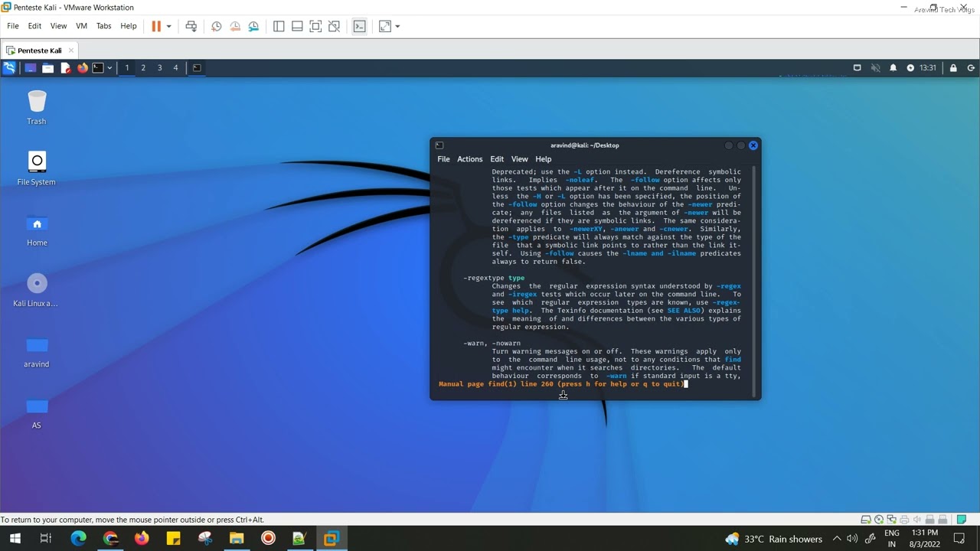980x551 pixels.
Task: Open terminal Help menu
Action: tap(543, 159)
